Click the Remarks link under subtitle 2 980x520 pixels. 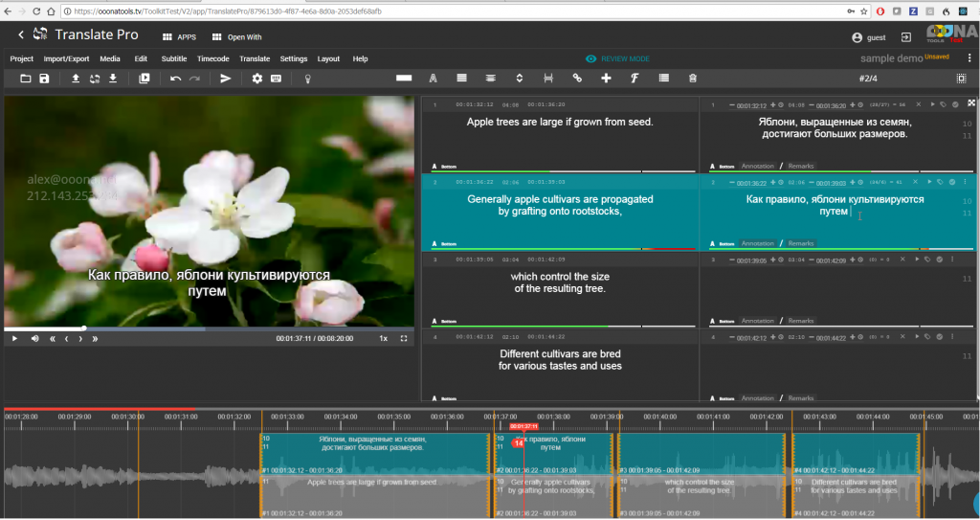[x=800, y=244]
